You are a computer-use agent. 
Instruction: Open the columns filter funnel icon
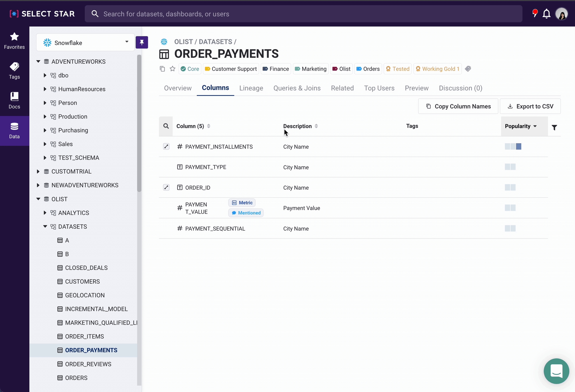pyautogui.click(x=554, y=128)
